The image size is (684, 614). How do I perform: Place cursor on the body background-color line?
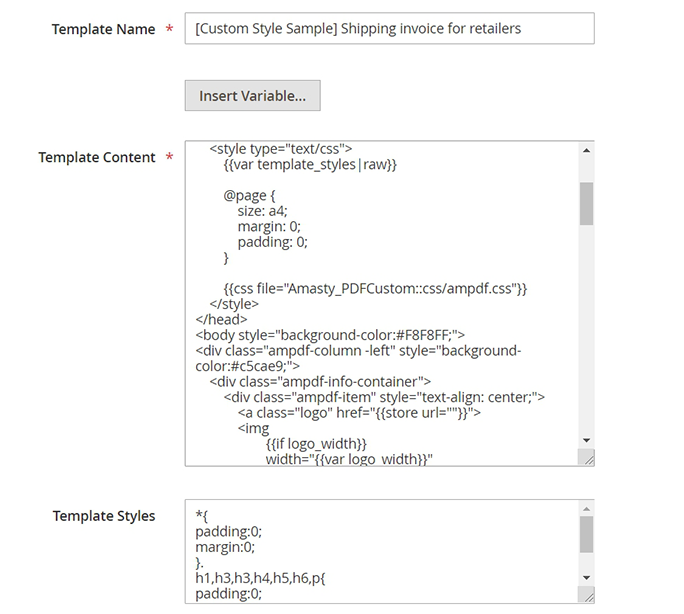[x=330, y=334]
